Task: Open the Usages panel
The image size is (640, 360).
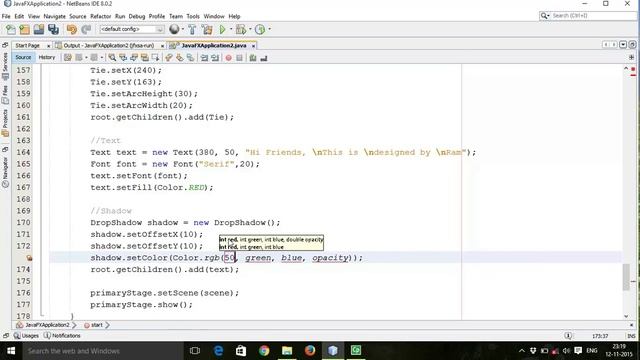Action: pos(26,336)
